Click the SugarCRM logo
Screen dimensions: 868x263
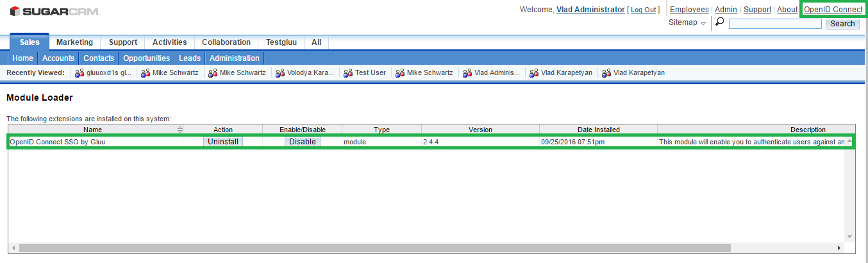pos(54,12)
